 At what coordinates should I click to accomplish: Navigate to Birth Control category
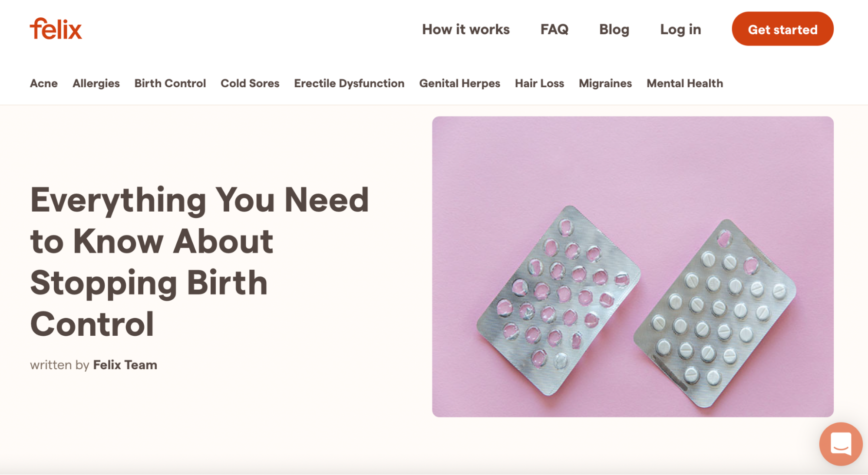tap(170, 83)
